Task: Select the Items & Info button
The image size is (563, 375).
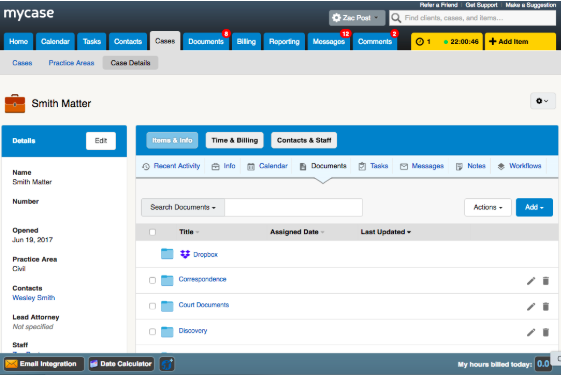Action: point(172,140)
